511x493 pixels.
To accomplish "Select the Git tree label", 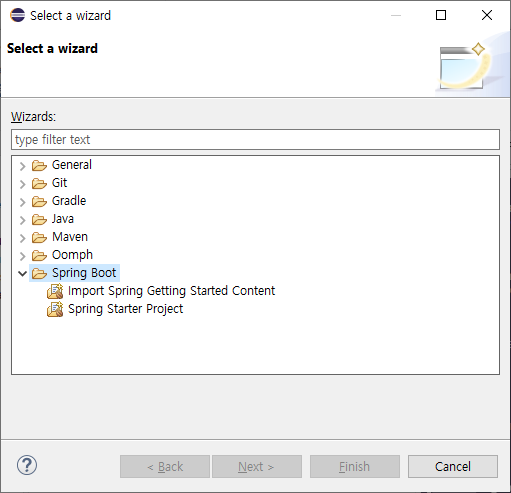I will pos(60,183).
